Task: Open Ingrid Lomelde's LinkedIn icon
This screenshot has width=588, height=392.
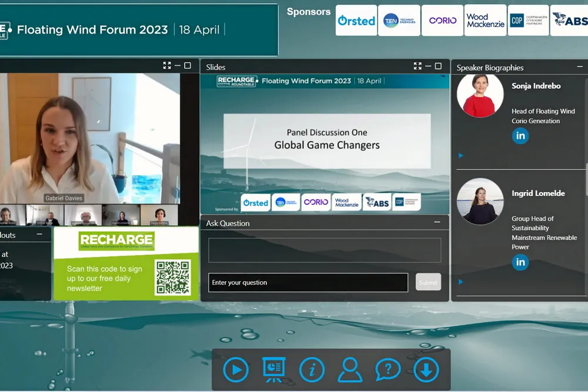Action: click(520, 262)
